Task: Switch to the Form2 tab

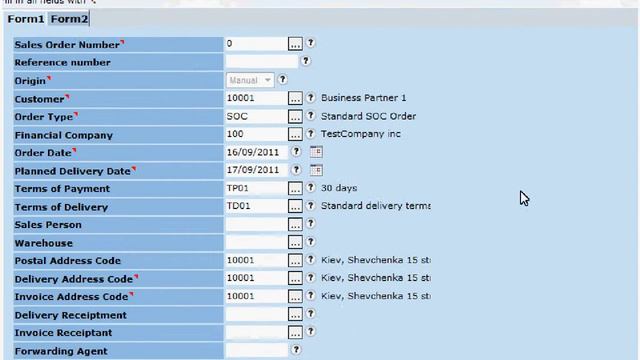Action: point(69,19)
